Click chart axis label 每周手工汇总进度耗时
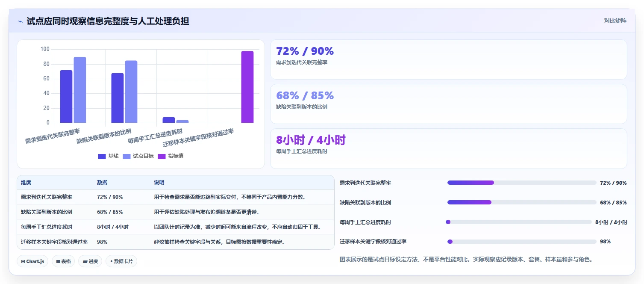The height and width of the screenshot is (284, 644). click(155, 136)
